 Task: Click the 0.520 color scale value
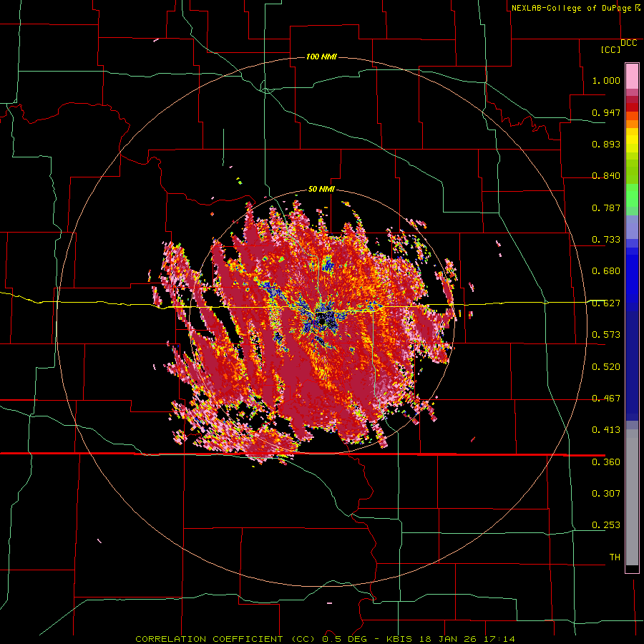pos(606,367)
